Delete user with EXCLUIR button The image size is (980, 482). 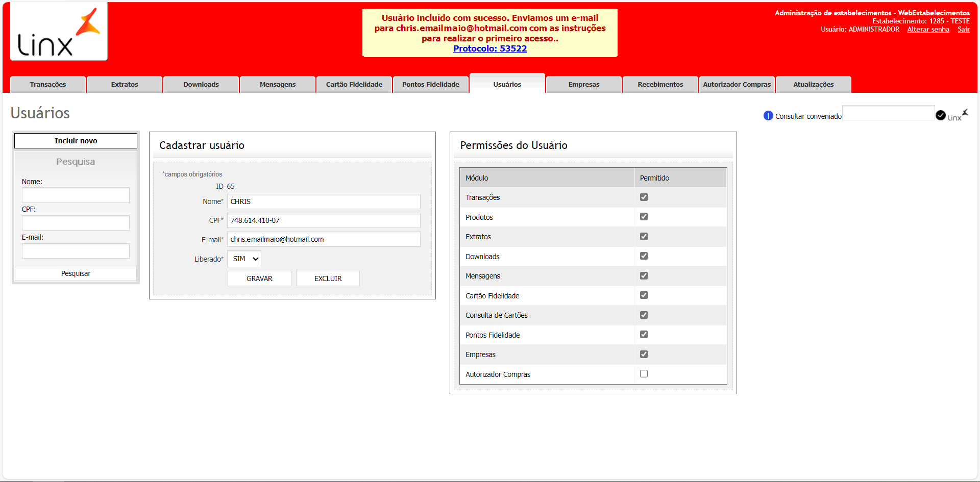pos(328,278)
